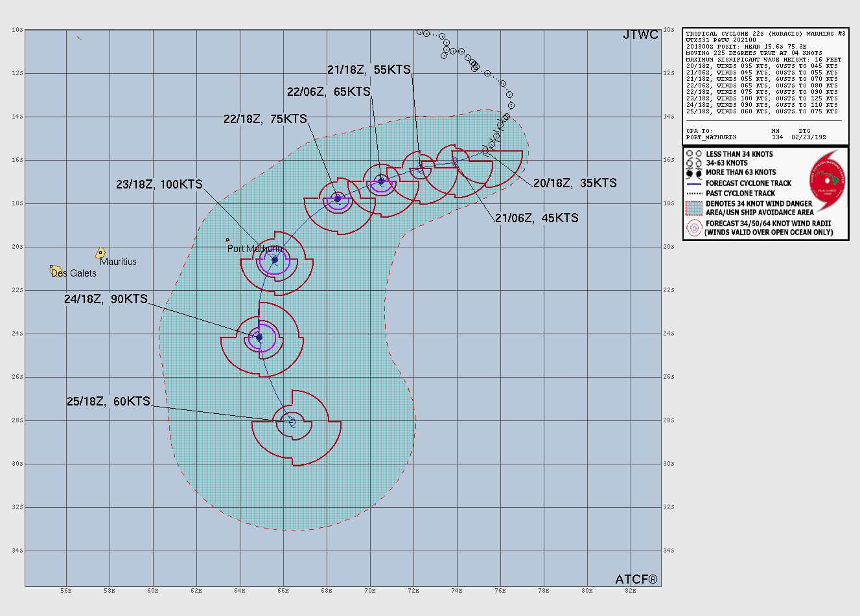Click the Joint Typhoon Warning Center logo

point(828,180)
